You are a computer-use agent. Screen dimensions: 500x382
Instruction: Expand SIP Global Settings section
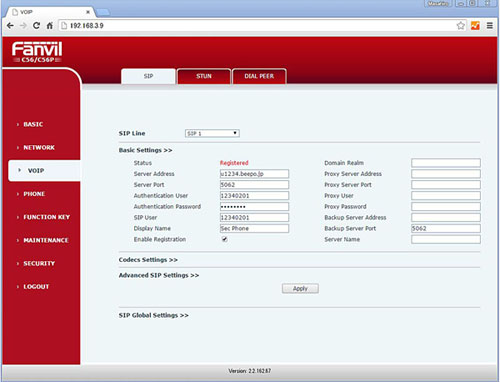pos(153,315)
